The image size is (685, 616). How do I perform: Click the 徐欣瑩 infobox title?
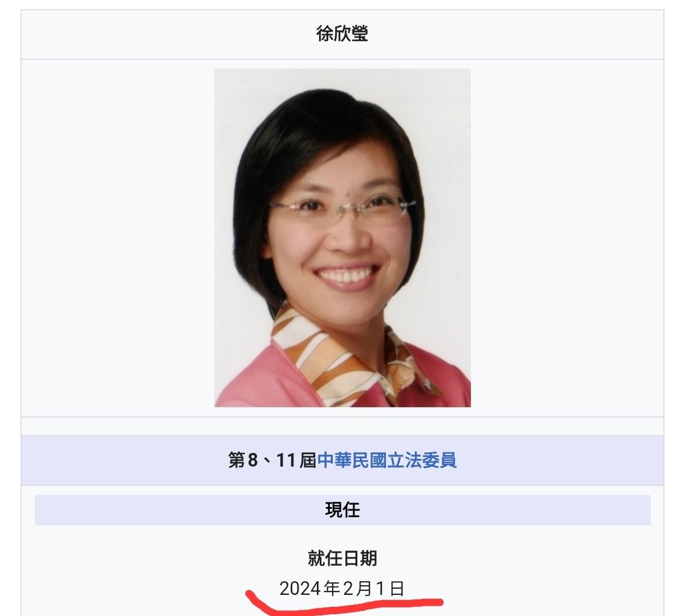(342, 34)
